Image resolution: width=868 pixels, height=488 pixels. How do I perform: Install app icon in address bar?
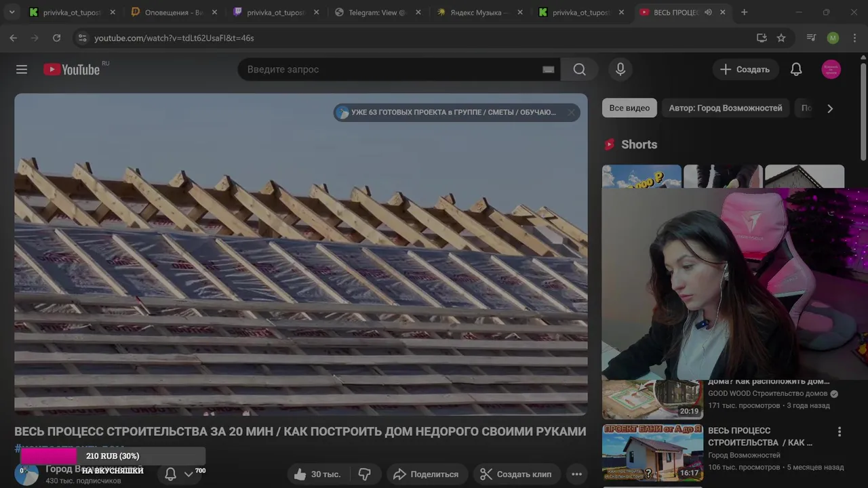coord(762,38)
